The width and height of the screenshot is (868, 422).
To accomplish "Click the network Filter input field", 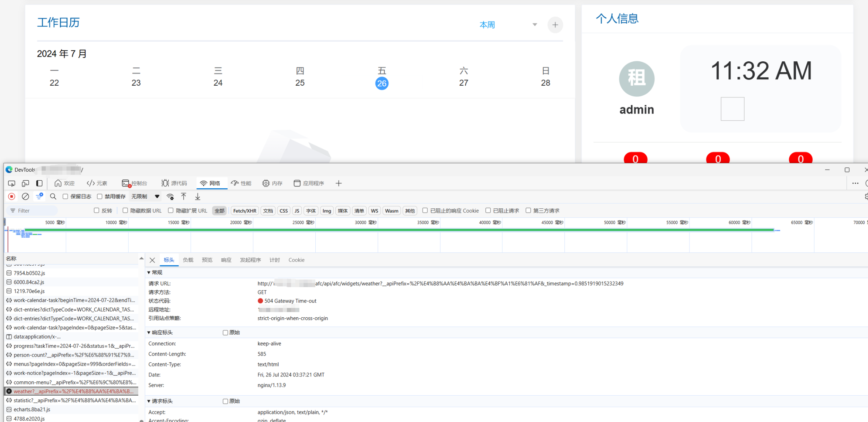I will tap(35, 211).
